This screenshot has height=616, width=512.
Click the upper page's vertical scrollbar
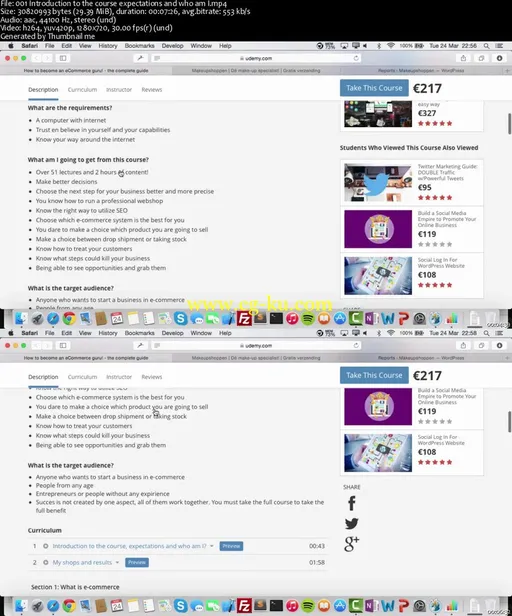(x=509, y=124)
